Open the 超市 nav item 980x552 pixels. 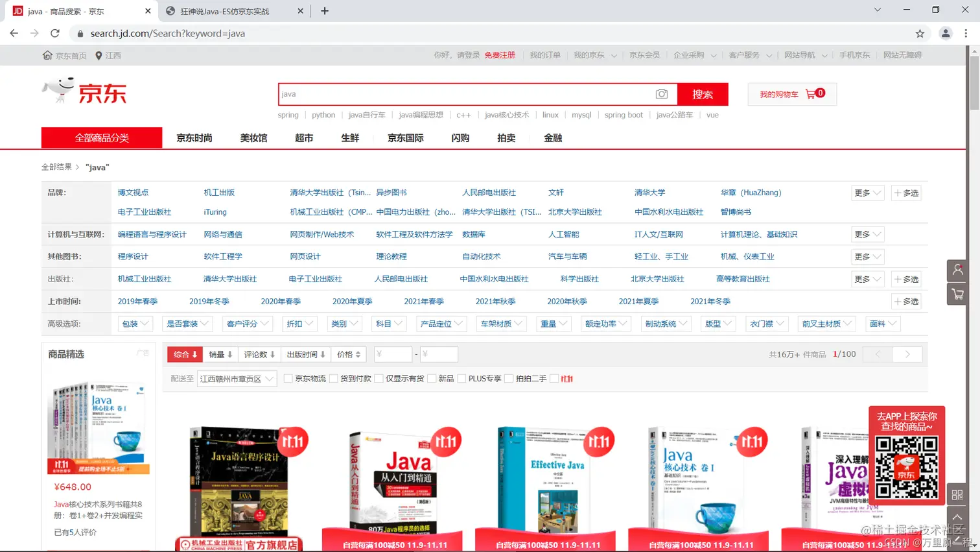point(303,138)
